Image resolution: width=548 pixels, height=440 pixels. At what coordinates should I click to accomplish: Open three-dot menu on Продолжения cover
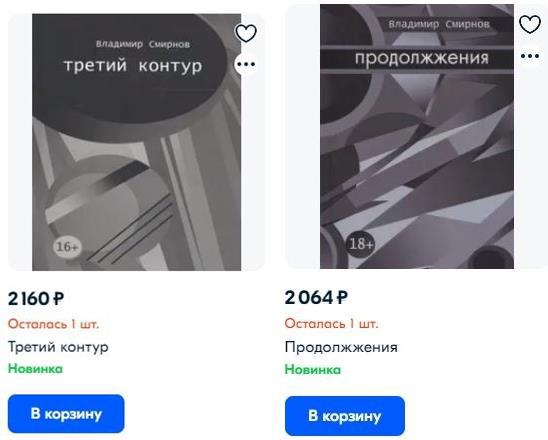530,56
